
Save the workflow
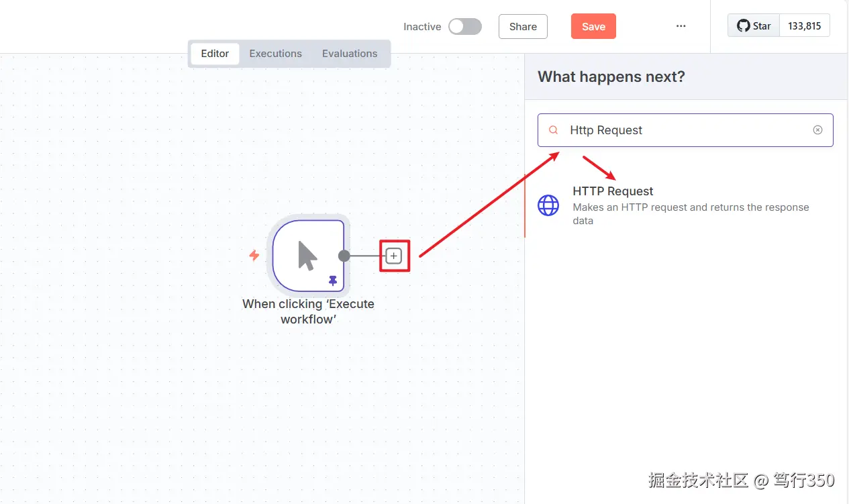point(593,27)
